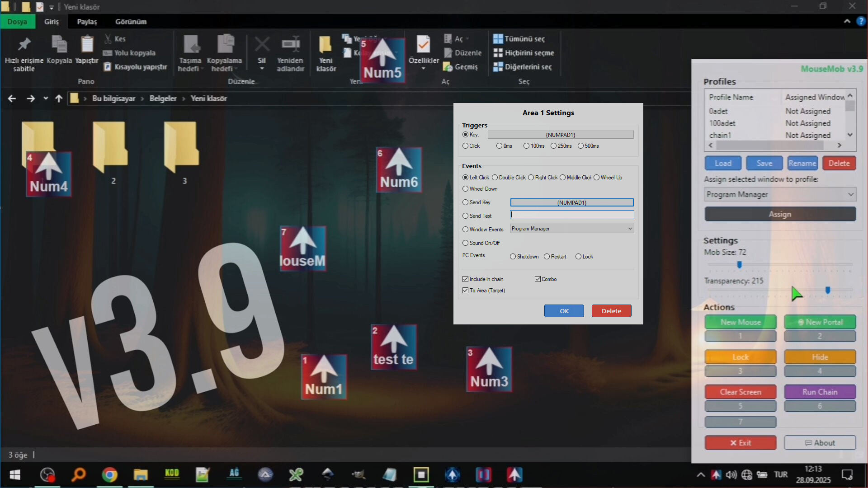Click the Num4 mouse mob icon
This screenshot has width=868, height=488.
coord(48,174)
